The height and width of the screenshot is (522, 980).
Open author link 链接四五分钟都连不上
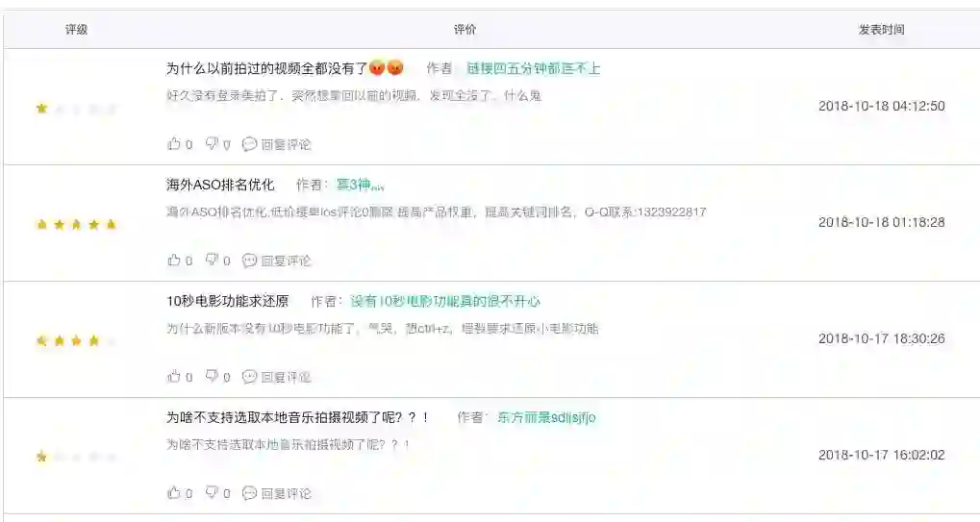[x=533, y=68]
